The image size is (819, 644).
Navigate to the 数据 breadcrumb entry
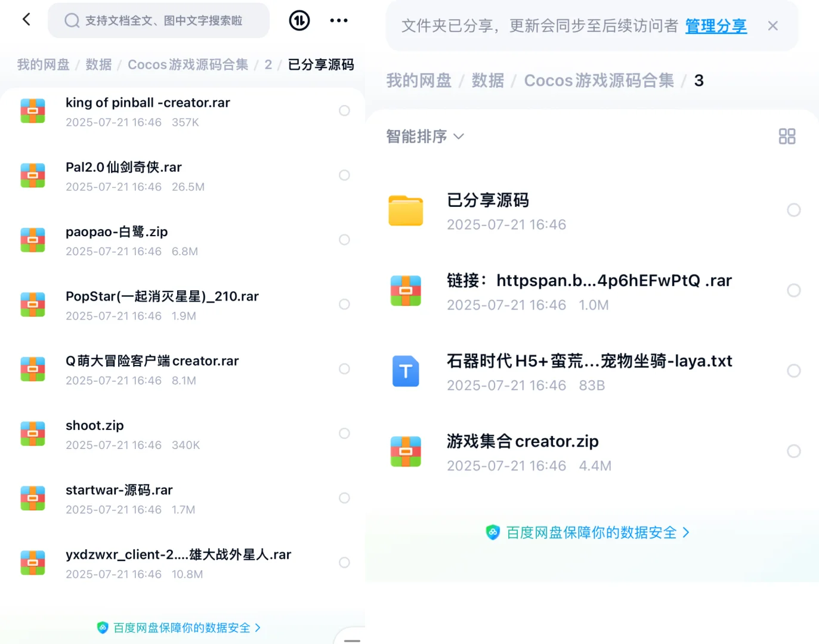click(x=98, y=64)
